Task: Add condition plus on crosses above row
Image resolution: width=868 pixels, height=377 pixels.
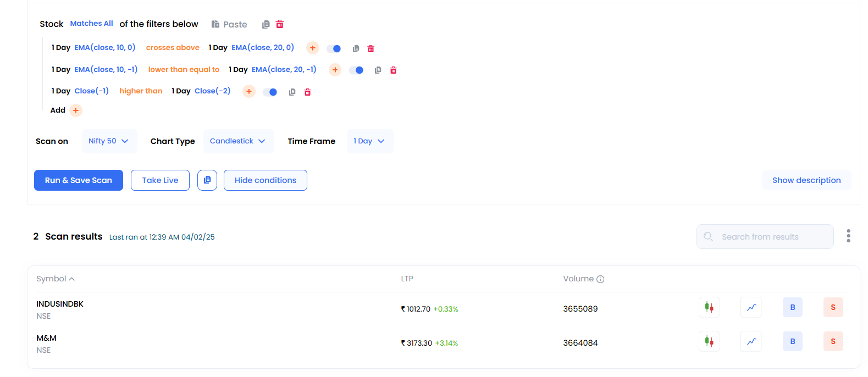Action: click(x=313, y=48)
